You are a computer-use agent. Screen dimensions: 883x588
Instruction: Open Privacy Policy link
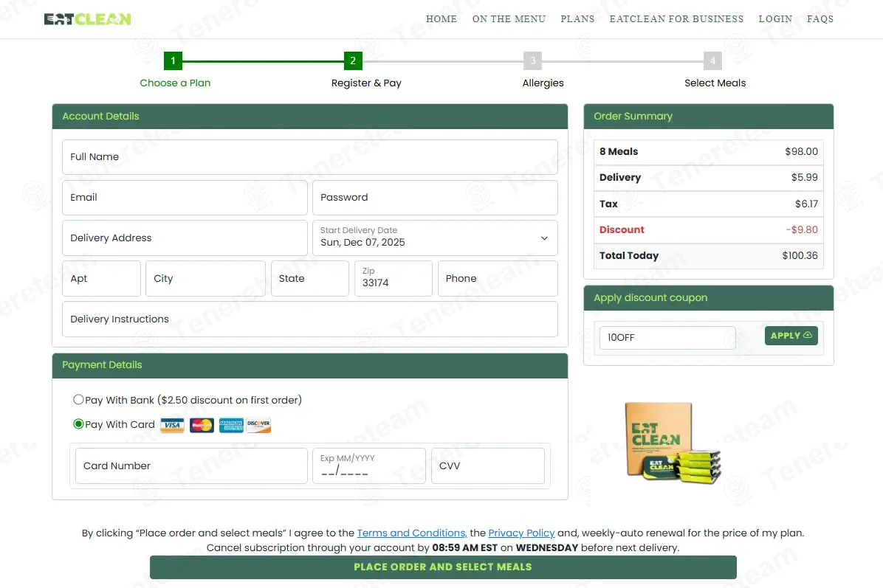coord(521,533)
